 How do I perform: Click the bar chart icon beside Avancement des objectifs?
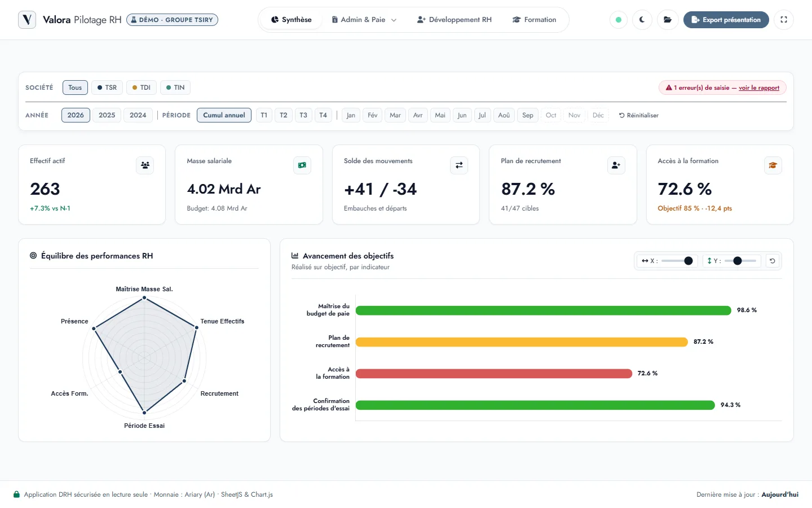pyautogui.click(x=295, y=256)
